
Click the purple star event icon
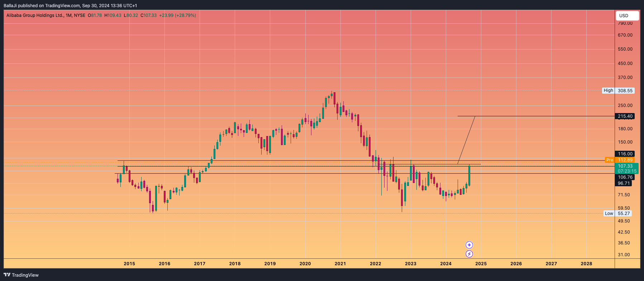469,245
